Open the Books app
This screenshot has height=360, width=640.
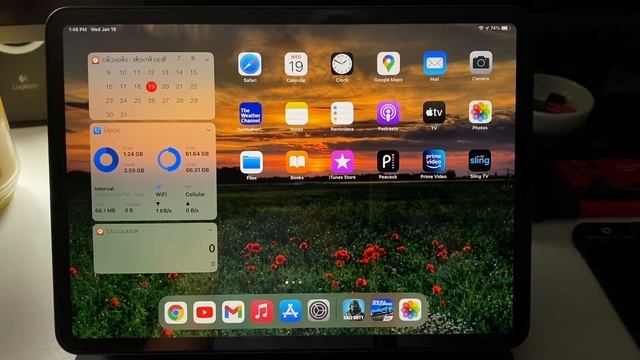[x=297, y=162]
